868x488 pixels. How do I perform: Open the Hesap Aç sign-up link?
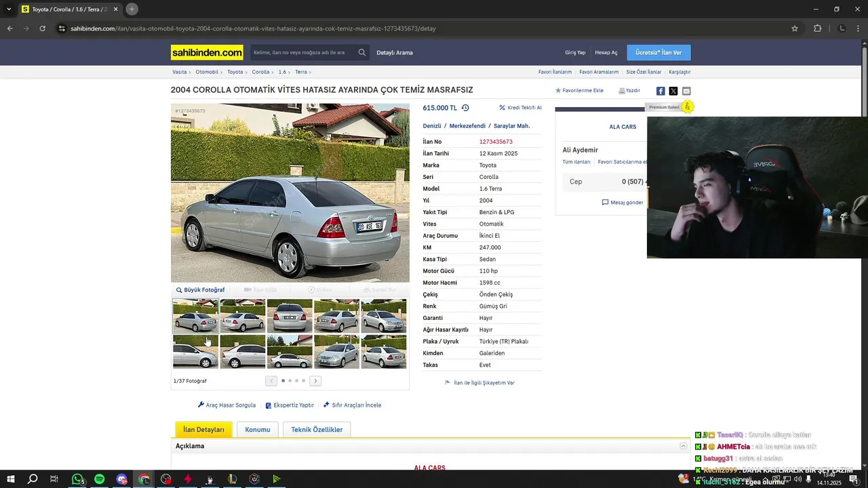pos(606,52)
